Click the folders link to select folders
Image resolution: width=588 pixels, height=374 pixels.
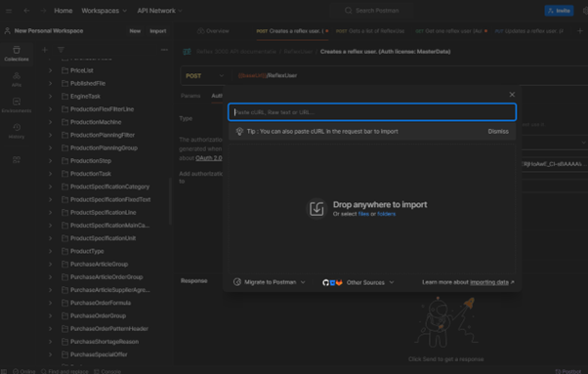click(x=386, y=214)
